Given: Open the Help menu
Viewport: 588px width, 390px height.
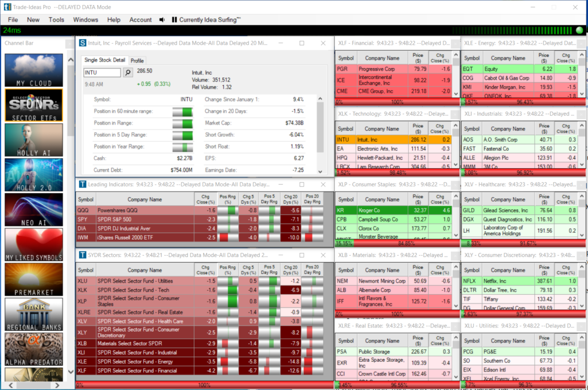Looking at the screenshot, I should click(114, 20).
